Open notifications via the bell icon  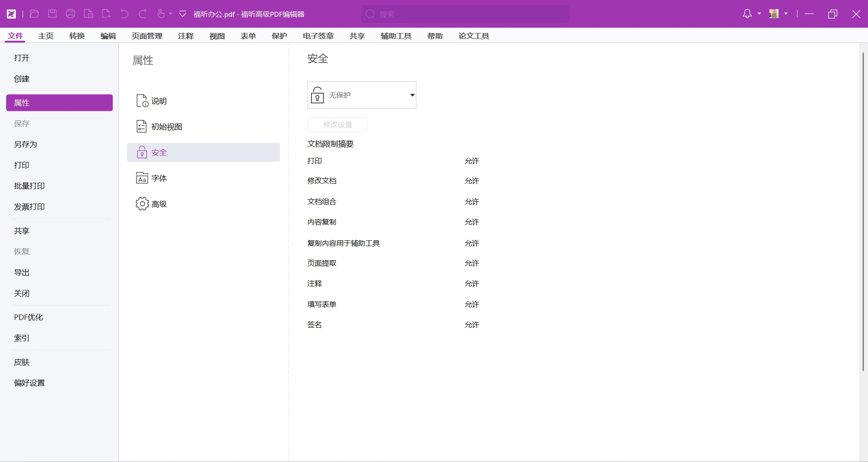[x=747, y=14]
